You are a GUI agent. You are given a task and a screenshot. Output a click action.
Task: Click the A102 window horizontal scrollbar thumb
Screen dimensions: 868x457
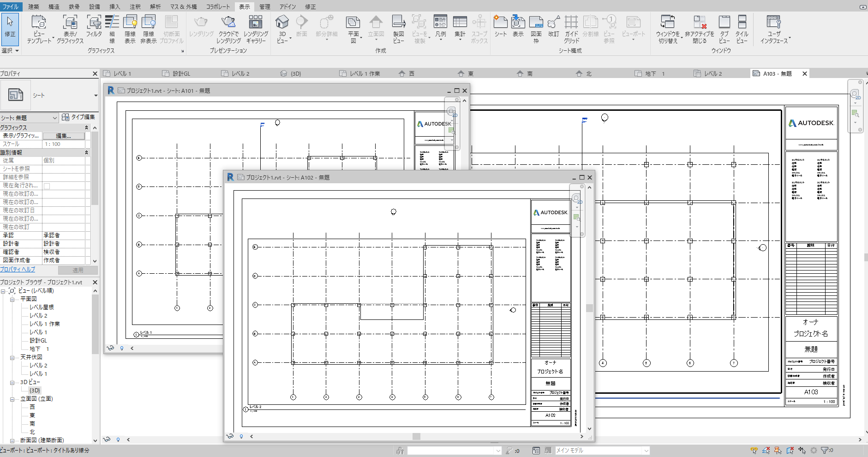(x=416, y=436)
